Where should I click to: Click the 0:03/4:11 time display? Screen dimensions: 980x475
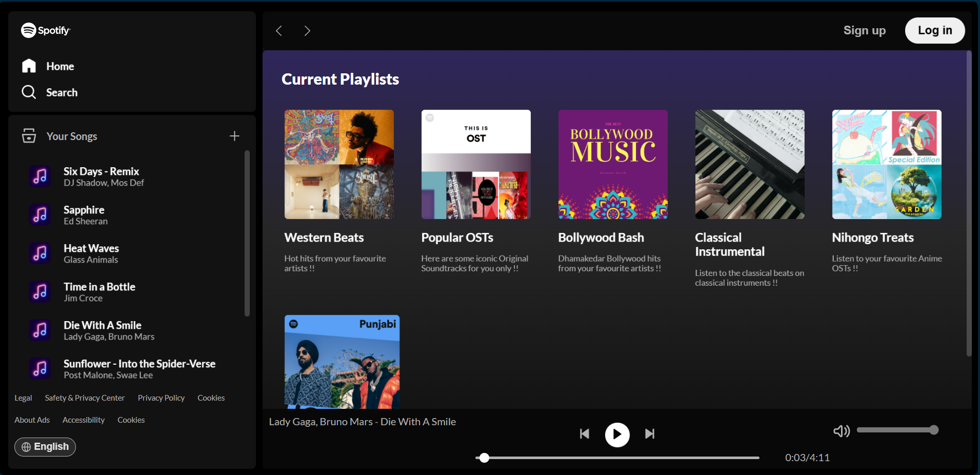pos(807,458)
